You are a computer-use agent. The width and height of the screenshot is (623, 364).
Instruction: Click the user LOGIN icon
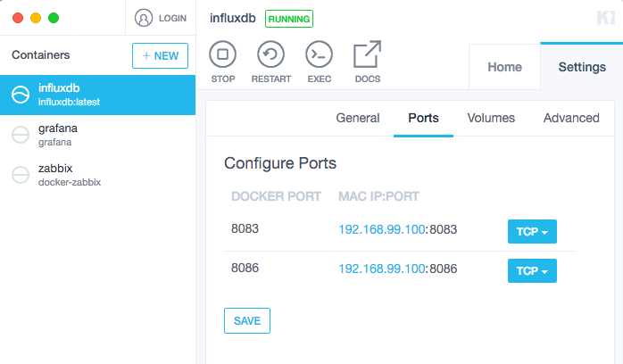[144, 18]
